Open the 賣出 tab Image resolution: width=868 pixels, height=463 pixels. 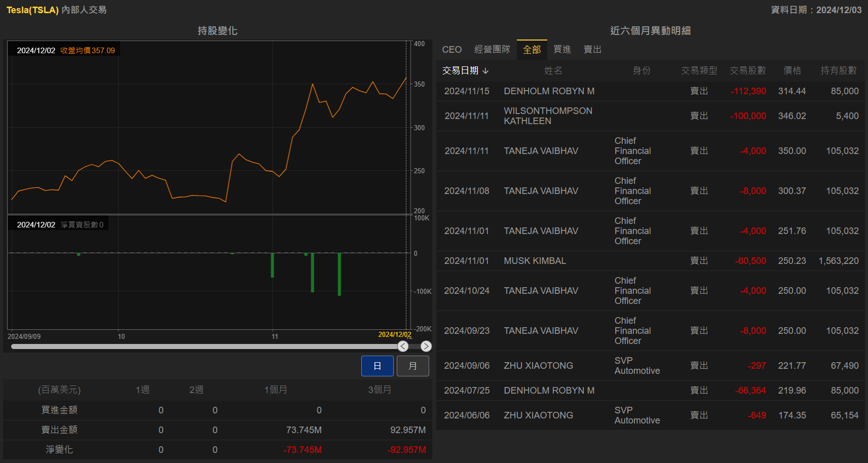coord(592,50)
